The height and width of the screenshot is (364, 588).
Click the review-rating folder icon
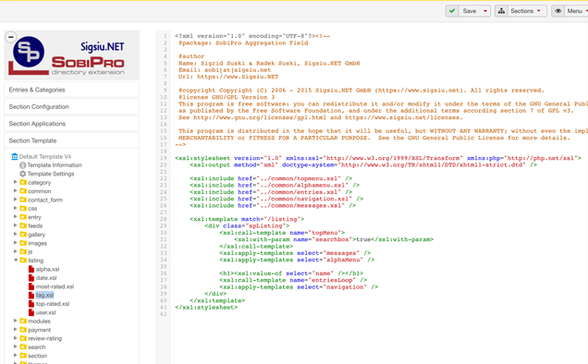pyautogui.click(x=23, y=338)
